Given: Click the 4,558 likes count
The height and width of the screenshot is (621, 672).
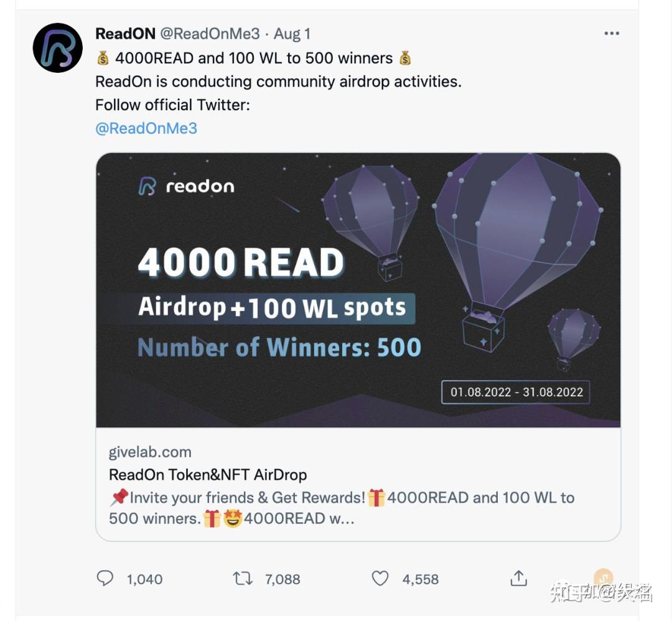Looking at the screenshot, I should (x=421, y=579).
